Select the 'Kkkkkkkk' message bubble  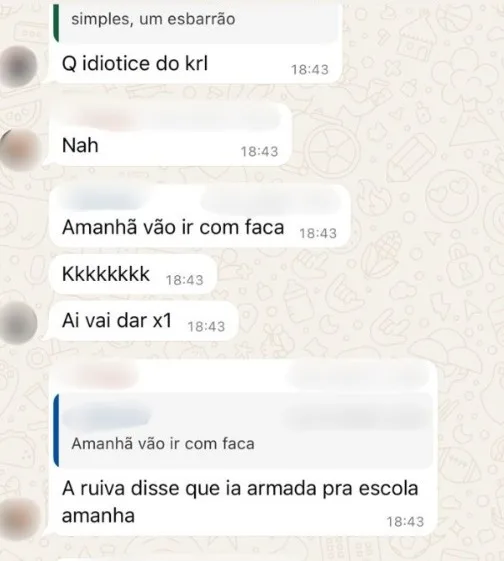coord(133,274)
